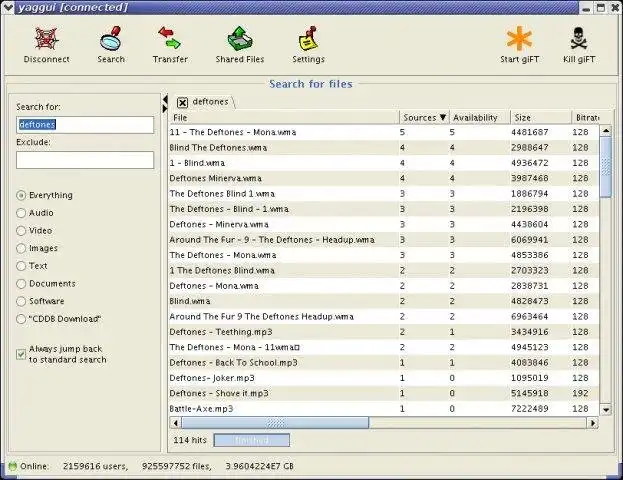This screenshot has width=623, height=480.
Task: Select the "Blind.wma" file row
Action: [384, 301]
